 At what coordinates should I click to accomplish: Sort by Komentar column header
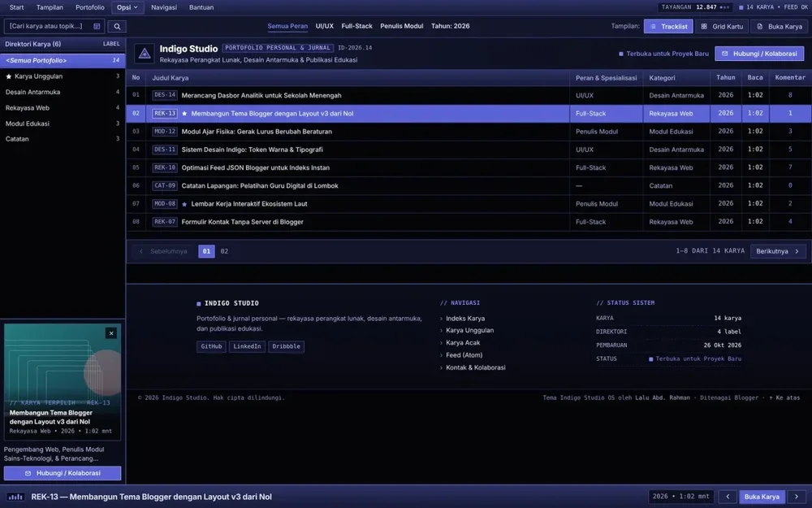[x=790, y=78]
